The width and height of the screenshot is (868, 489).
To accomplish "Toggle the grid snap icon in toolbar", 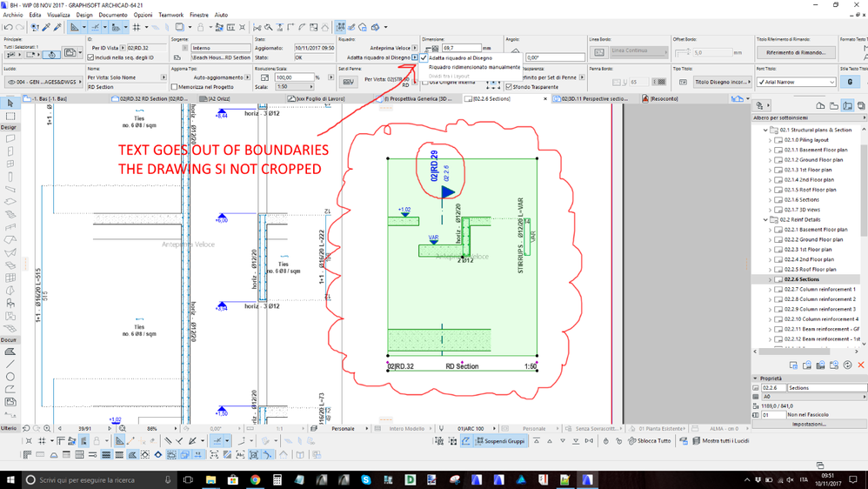I will 137,27.
